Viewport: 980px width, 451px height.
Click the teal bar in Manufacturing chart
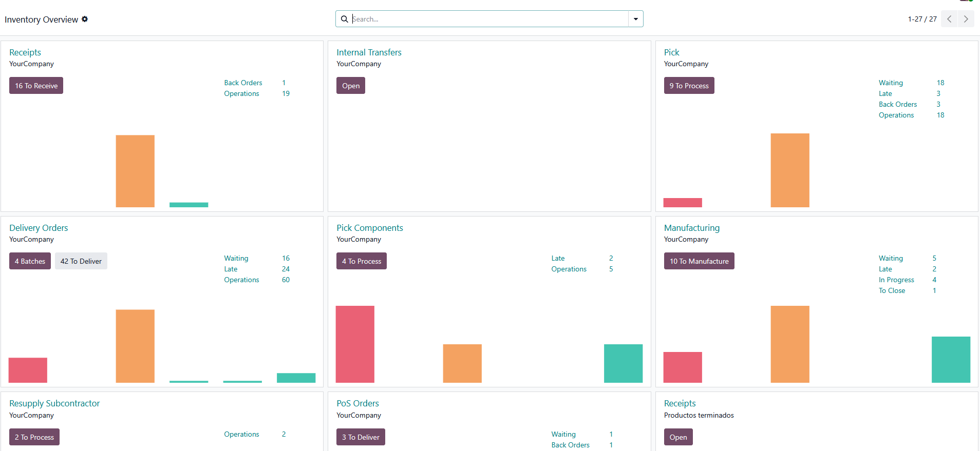(x=951, y=359)
